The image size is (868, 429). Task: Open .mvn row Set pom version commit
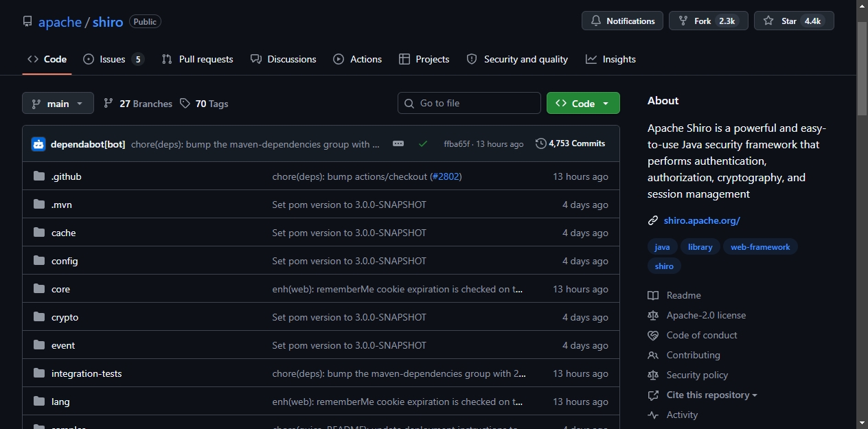[349, 205]
